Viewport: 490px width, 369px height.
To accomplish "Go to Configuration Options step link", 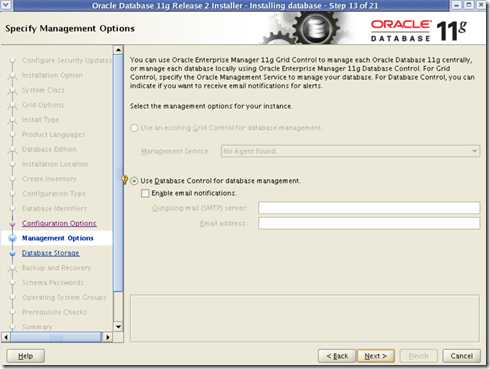I will pyautogui.click(x=59, y=223).
